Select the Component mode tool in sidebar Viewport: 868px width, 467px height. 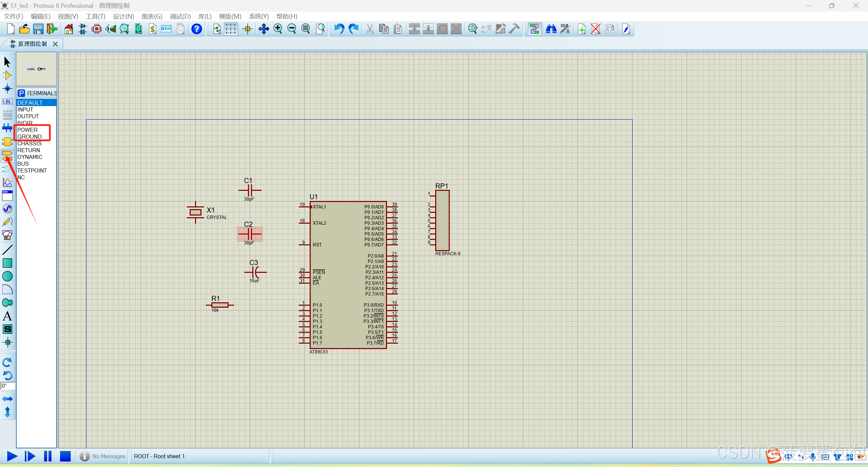point(7,75)
